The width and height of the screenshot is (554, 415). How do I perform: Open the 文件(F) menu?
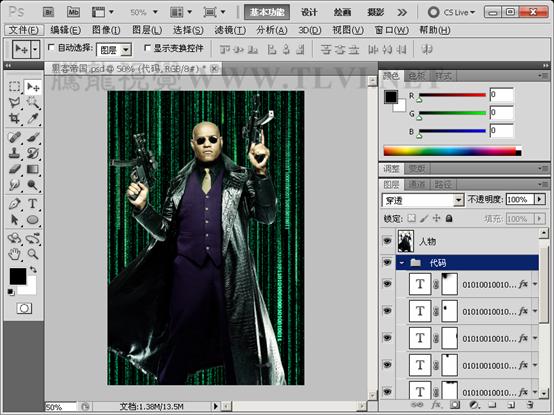click(x=23, y=30)
